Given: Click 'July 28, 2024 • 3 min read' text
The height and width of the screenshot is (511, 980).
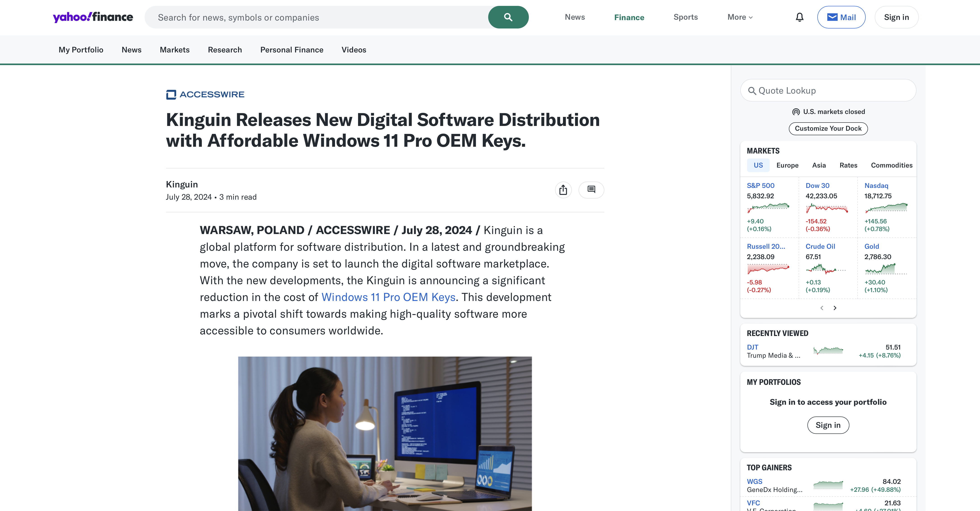Looking at the screenshot, I should click(x=211, y=197).
